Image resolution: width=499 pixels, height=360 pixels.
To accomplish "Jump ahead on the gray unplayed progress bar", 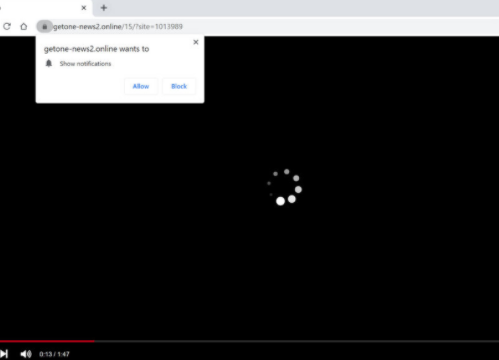I will tap(297, 341).
